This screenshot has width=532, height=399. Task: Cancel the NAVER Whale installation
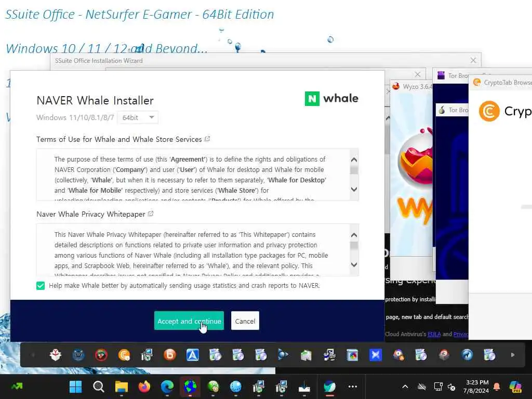(x=245, y=321)
